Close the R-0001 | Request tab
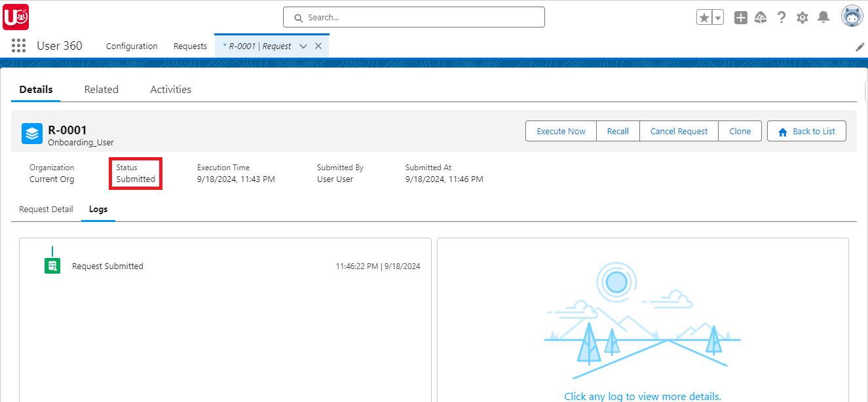This screenshot has width=868, height=402. click(x=318, y=46)
